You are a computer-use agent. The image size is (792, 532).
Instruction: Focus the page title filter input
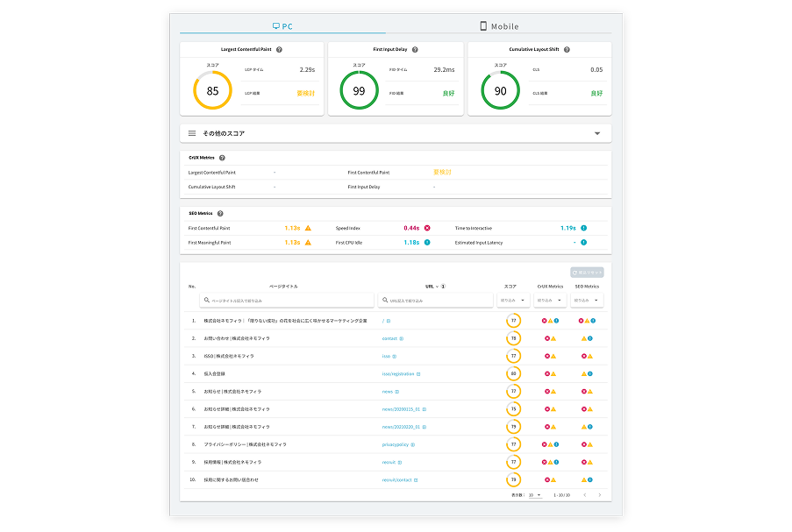(287, 301)
